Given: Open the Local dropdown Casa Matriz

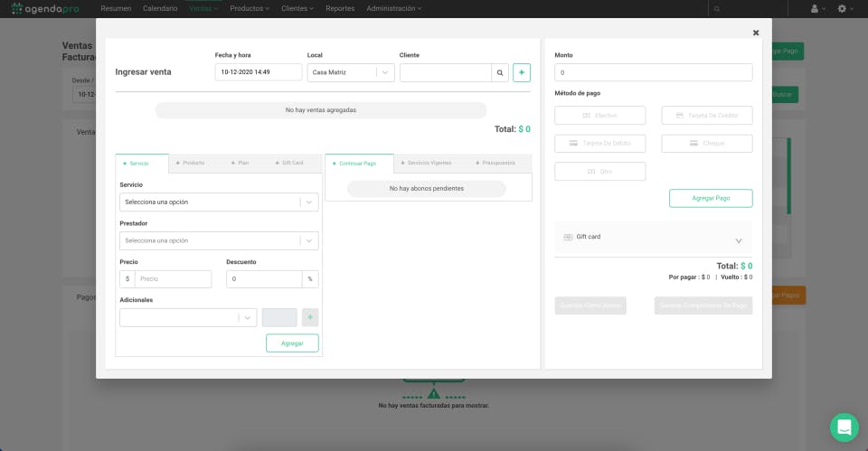Looking at the screenshot, I should [x=351, y=72].
